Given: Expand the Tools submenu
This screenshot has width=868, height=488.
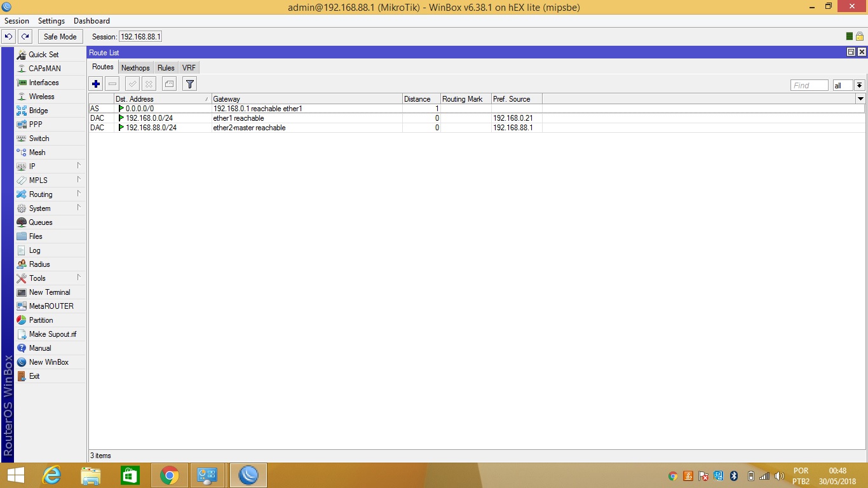Looking at the screenshot, I should pos(50,278).
